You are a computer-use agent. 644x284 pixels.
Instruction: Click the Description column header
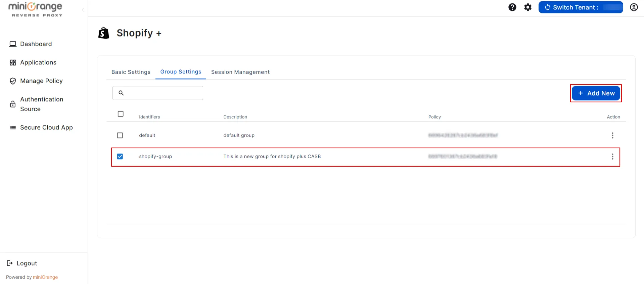pyautogui.click(x=235, y=117)
